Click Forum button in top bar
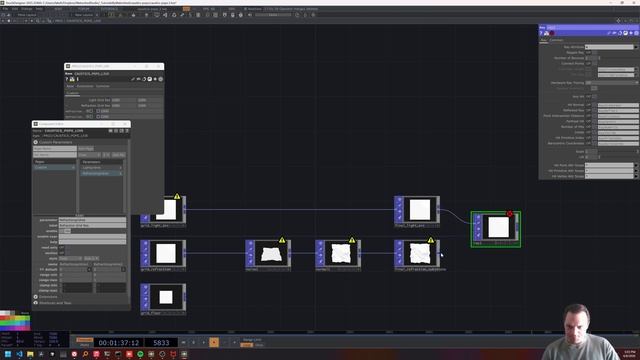 [x=84, y=9]
